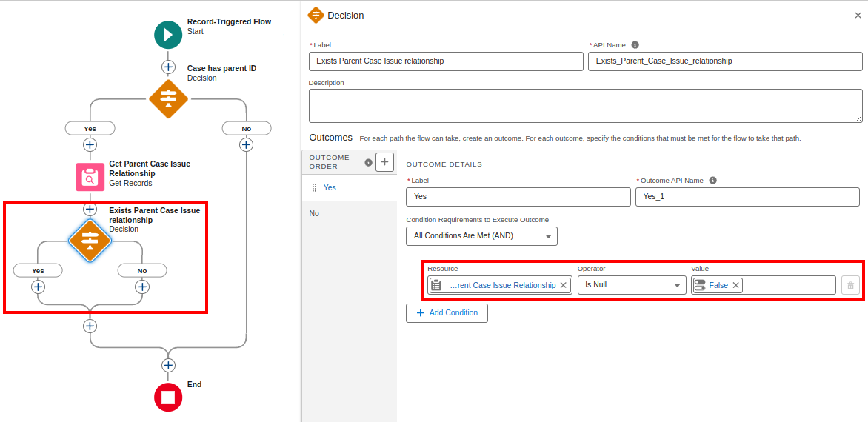Select the No outcome in outcome order
The width and height of the screenshot is (868, 422).
click(314, 213)
